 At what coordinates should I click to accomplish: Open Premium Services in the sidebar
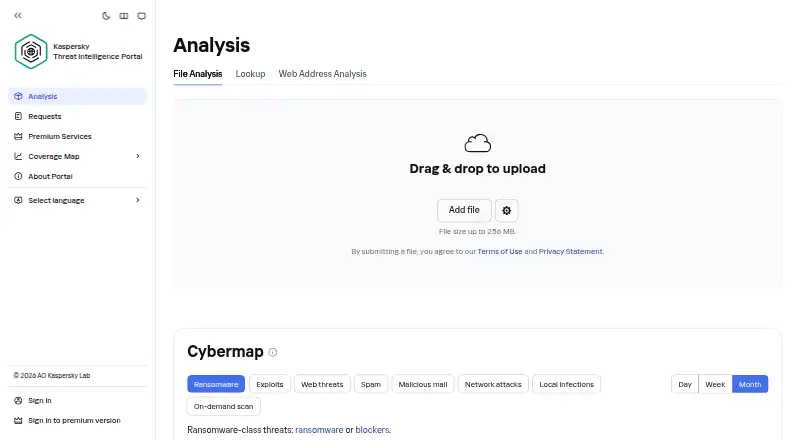(x=78, y=136)
